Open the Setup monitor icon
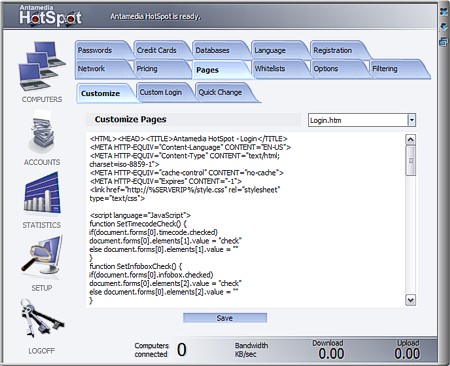 (x=42, y=255)
